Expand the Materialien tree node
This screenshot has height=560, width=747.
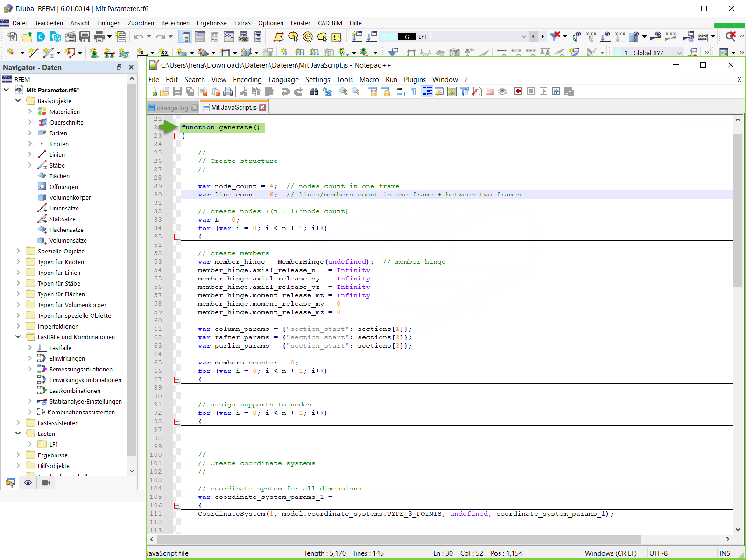(30, 112)
